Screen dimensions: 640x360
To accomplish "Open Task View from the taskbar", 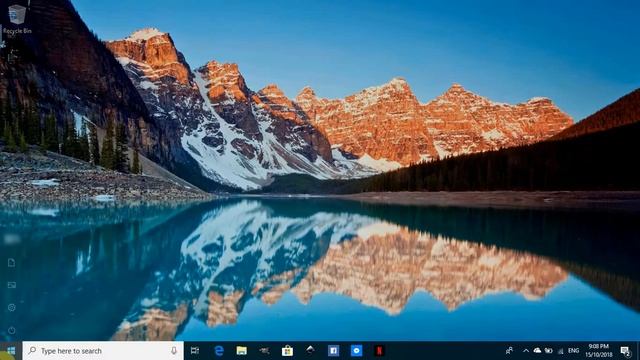I will pos(195,351).
